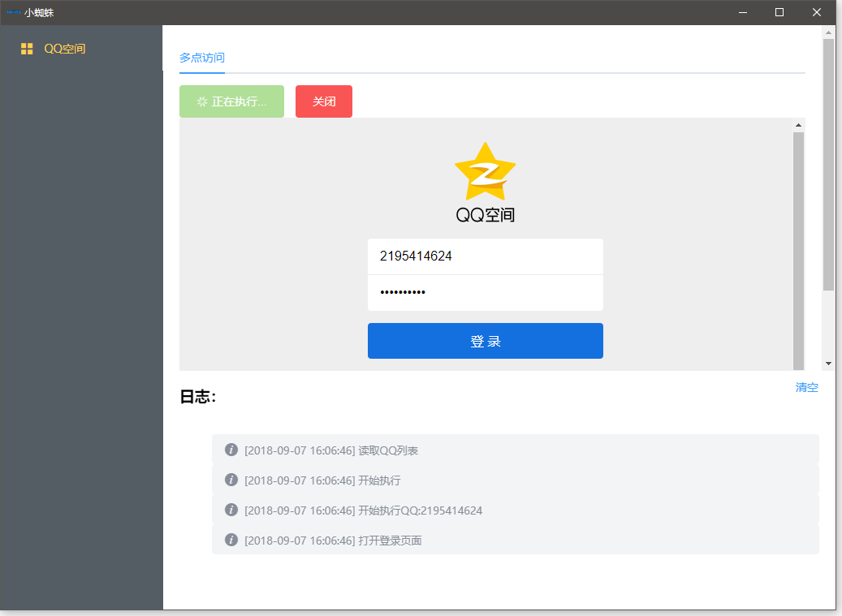Viewport: 842px width, 616px height.
Task: Select log text 开始执行QQ:2195414624
Action: pos(421,510)
